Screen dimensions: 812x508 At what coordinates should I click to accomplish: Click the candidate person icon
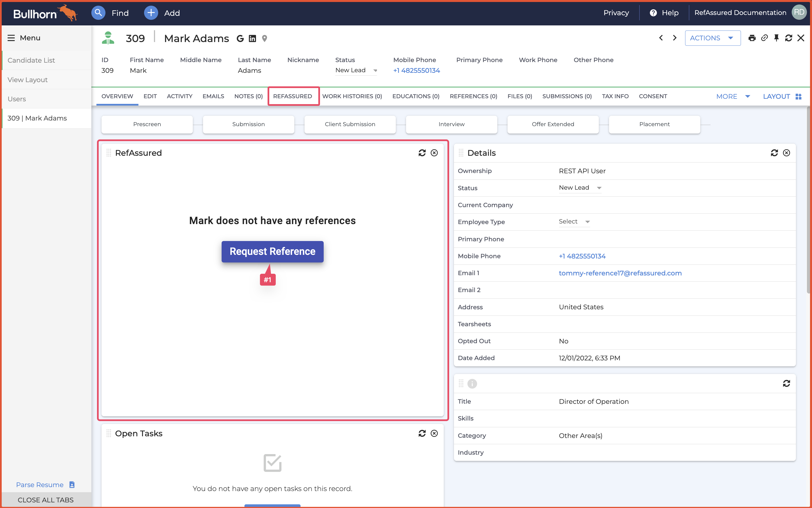(x=108, y=38)
